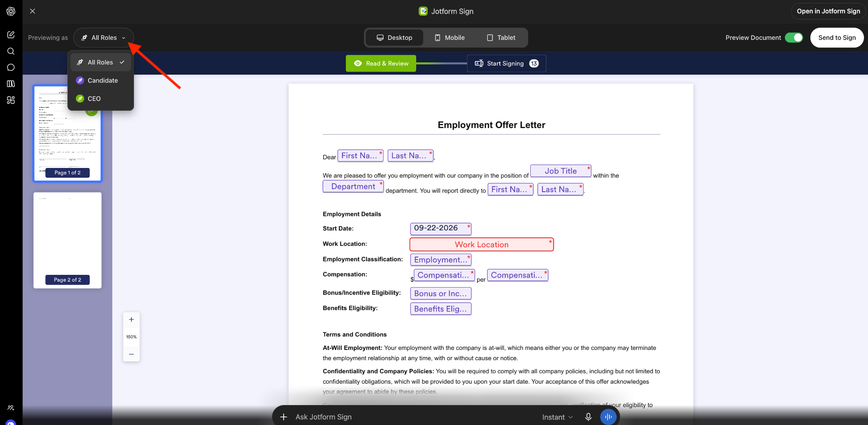Click supervisor First Name field

511,189
